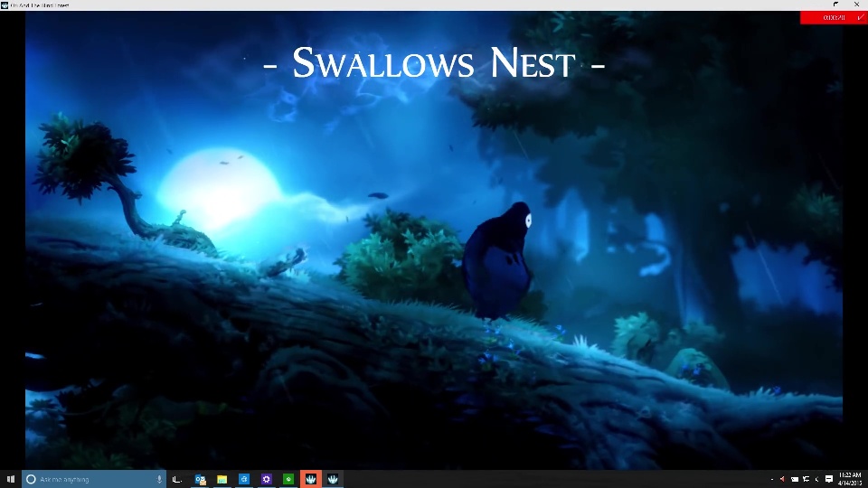Open the Windows Start menu
The width and height of the screenshot is (868, 488).
(11, 479)
